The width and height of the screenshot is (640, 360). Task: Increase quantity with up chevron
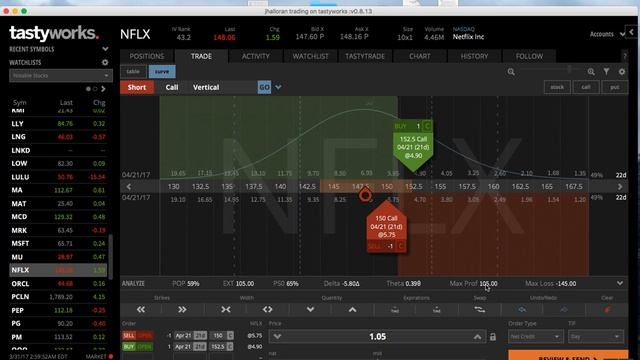pyautogui.click(x=352, y=310)
